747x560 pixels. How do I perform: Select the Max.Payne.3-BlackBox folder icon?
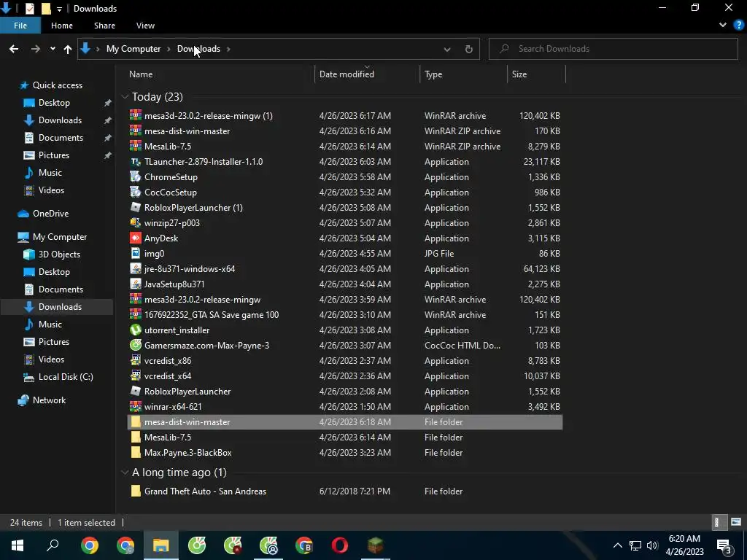(136, 452)
